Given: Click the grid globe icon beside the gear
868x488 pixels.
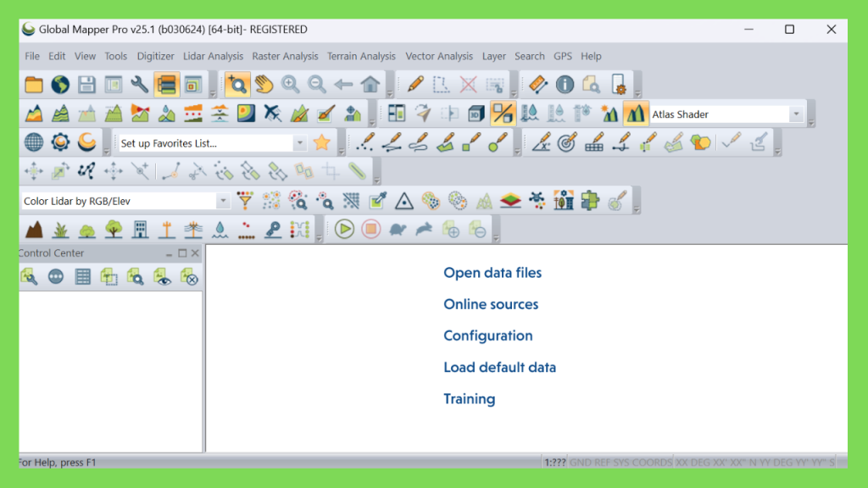Looking at the screenshot, I should pos(34,142).
